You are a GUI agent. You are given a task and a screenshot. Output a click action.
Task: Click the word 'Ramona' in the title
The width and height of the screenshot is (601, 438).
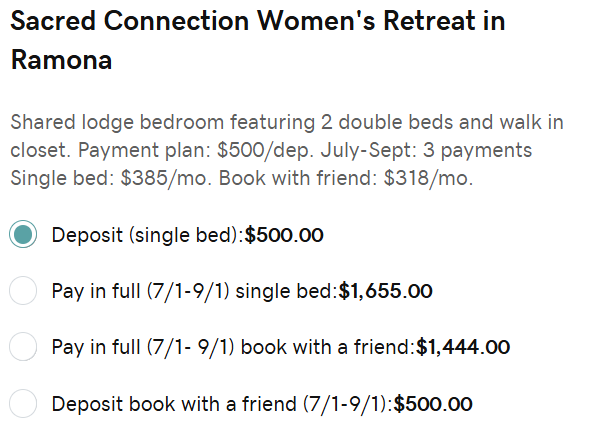pyautogui.click(x=61, y=60)
